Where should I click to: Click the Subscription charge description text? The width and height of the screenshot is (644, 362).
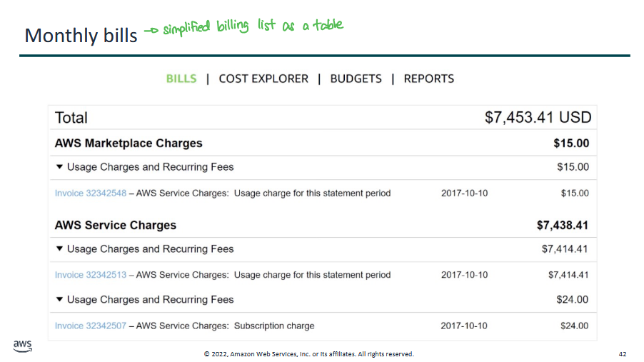coord(274,326)
